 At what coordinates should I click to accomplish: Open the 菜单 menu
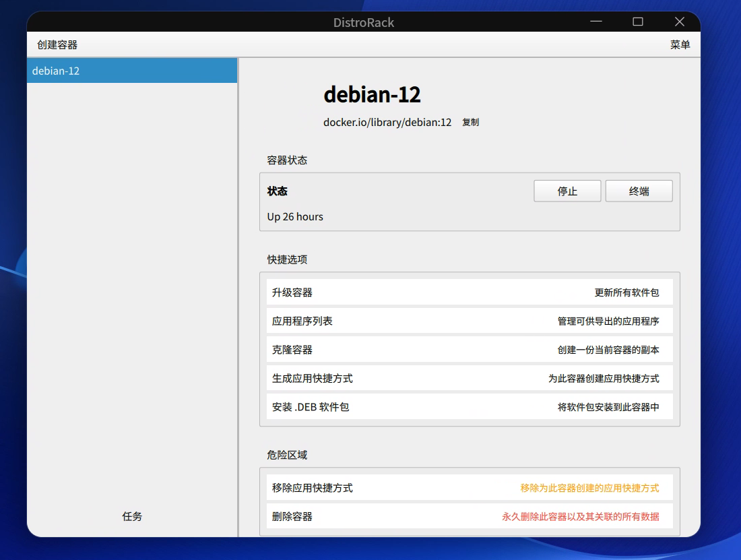tap(680, 45)
